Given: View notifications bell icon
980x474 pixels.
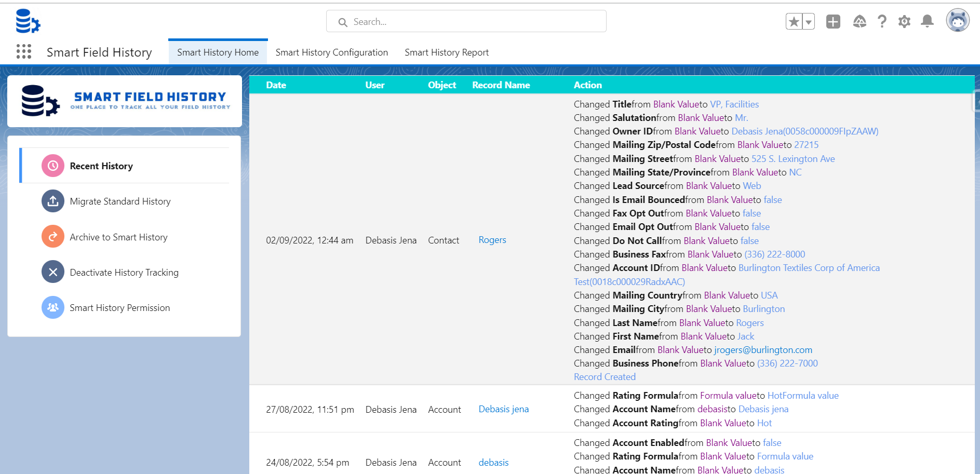Looking at the screenshot, I should (927, 21).
